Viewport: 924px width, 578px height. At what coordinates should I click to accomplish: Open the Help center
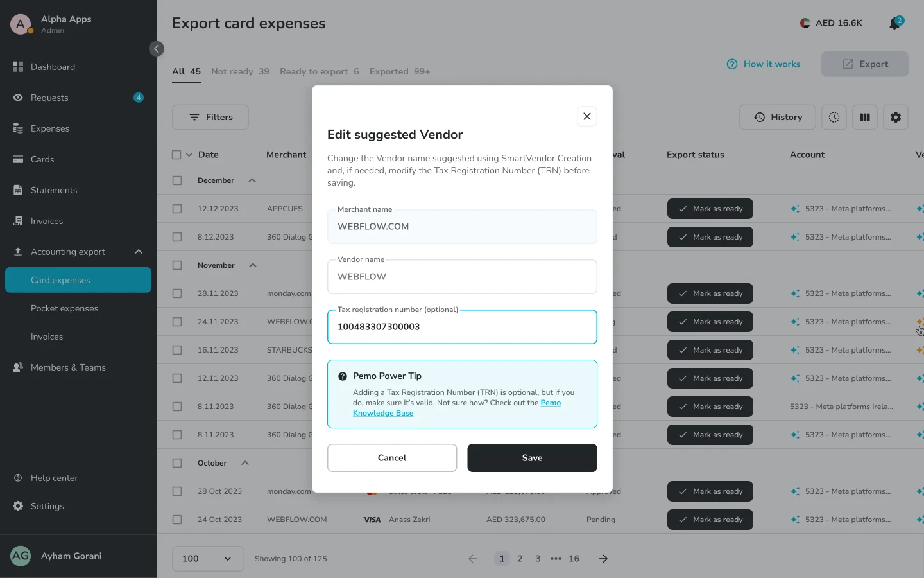coord(78,478)
